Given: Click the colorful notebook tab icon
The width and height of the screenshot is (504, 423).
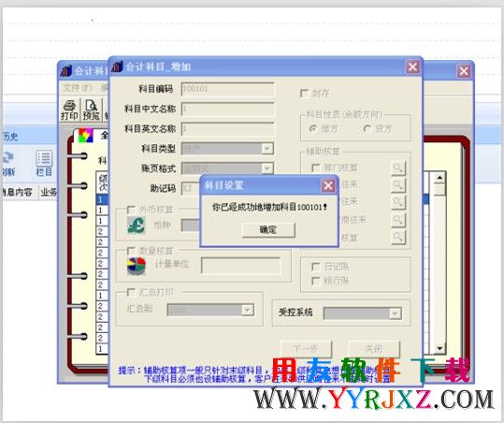Looking at the screenshot, I should pyautogui.click(x=85, y=136).
